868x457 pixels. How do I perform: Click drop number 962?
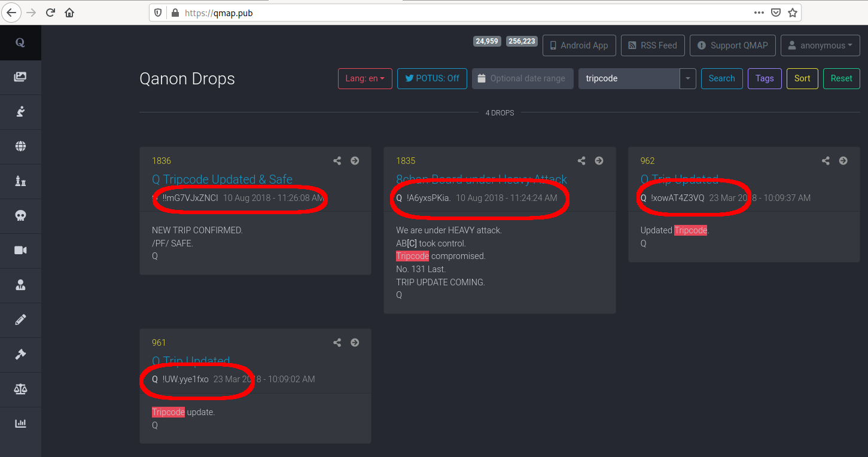click(x=648, y=160)
